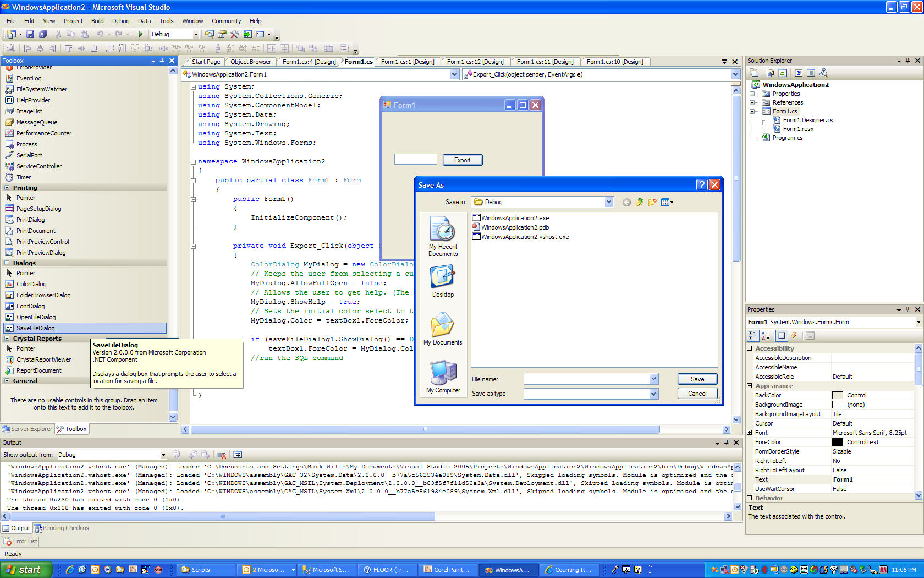Refresh the Solution Explorer
Screen dimensions: 924x578
[782, 72]
